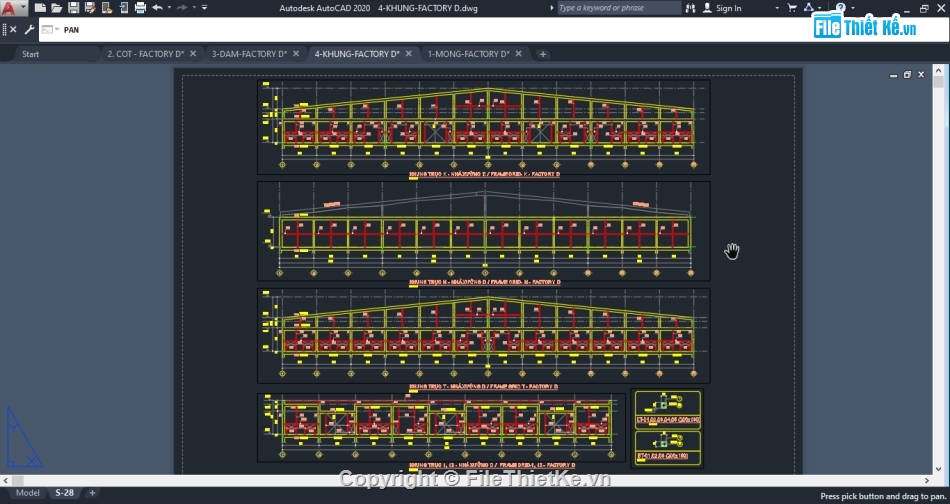
Task: Click the LT-01 detail box
Action: (668, 409)
